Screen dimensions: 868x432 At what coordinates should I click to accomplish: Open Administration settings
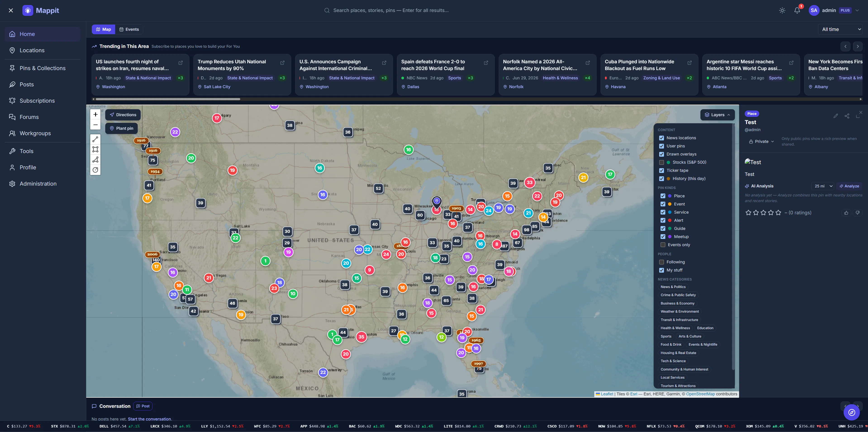coord(43,184)
